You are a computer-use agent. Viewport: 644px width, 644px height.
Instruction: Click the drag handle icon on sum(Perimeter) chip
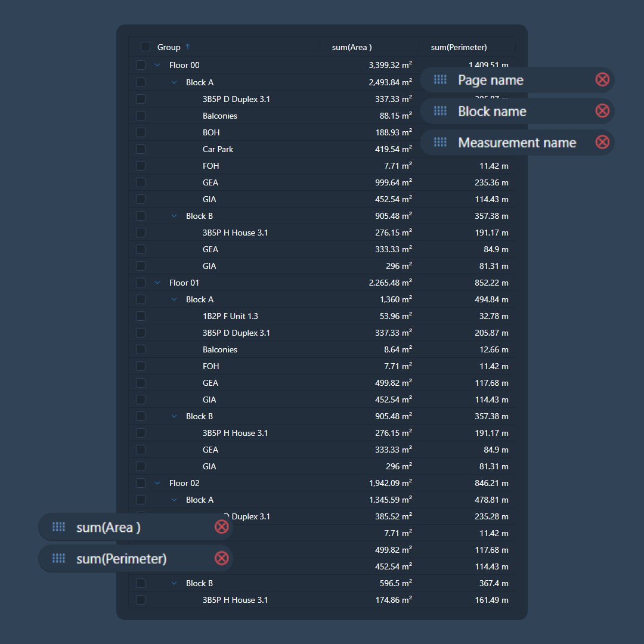point(58,558)
